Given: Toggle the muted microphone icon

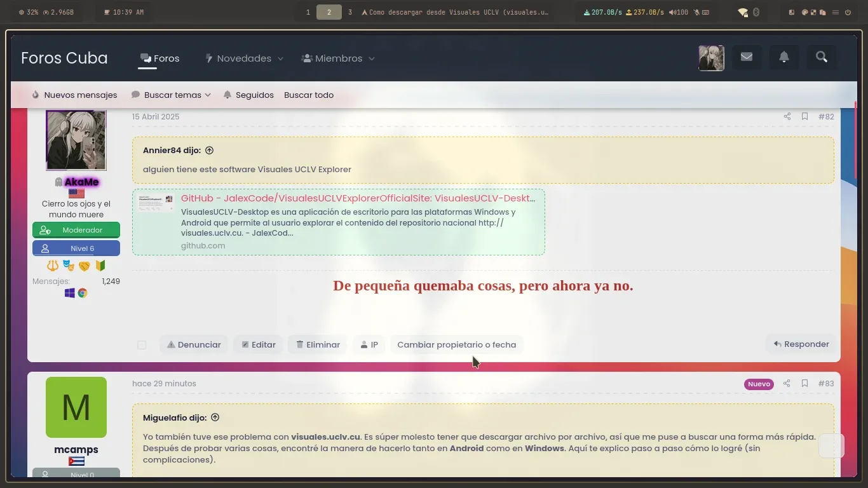Looking at the screenshot, I should pyautogui.click(x=696, y=12).
